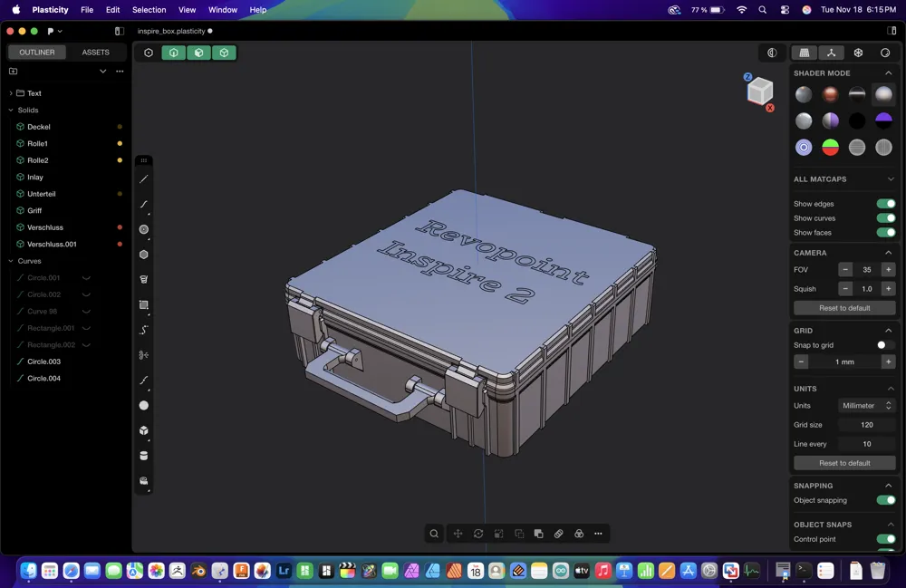Toggle the first green selection mode button
Image resolution: width=906 pixels, height=588 pixels.
[173, 53]
